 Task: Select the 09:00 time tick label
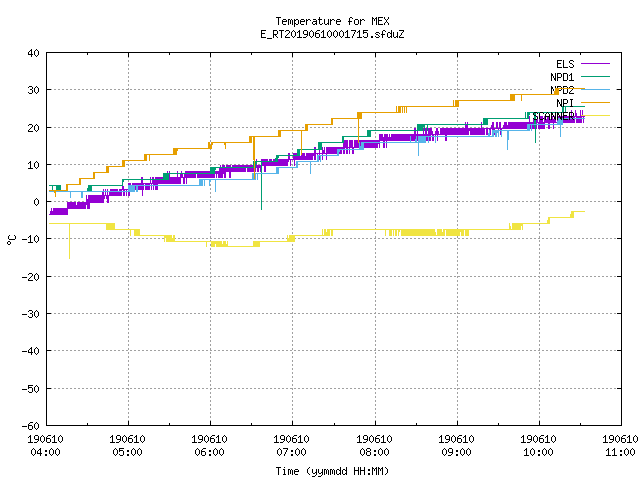[456, 452]
